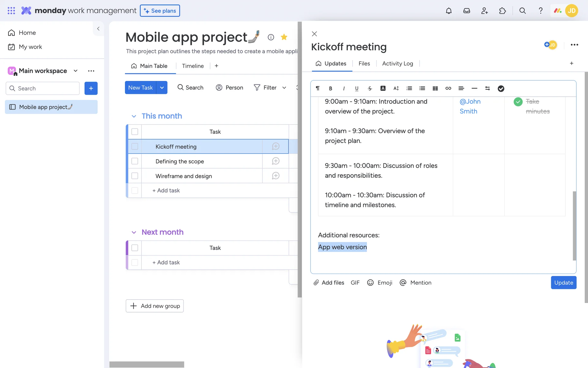The image size is (588, 368).
Task: Click the Update button
Action: pyautogui.click(x=563, y=282)
